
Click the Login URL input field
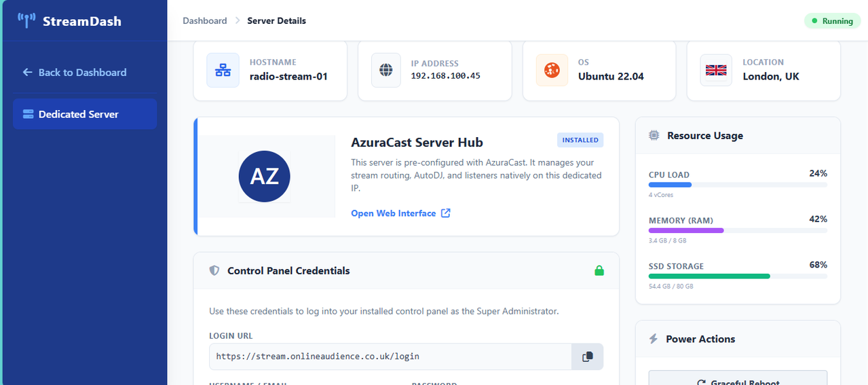coord(391,356)
